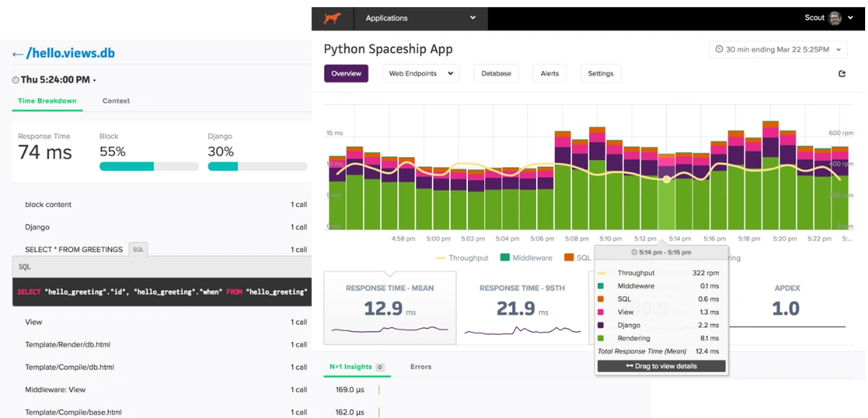Open the N+1 Insights tab
The height and width of the screenshot is (418, 868).
pyautogui.click(x=357, y=367)
